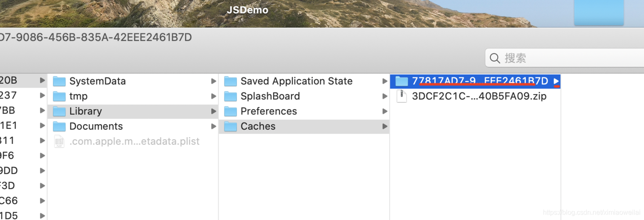
Task: Select the row ending in 20B
Action: click(x=23, y=81)
